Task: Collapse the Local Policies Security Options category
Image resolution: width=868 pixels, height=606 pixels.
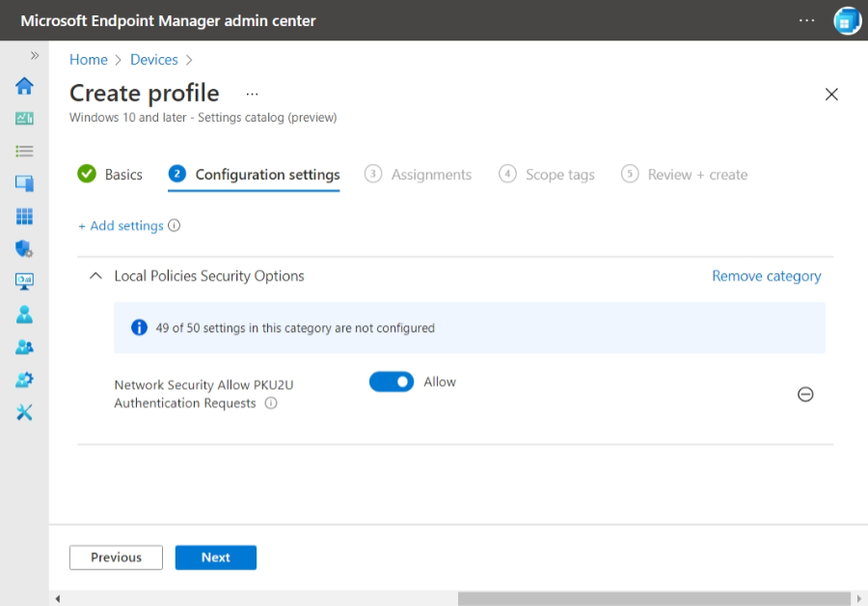Action: 95,275
